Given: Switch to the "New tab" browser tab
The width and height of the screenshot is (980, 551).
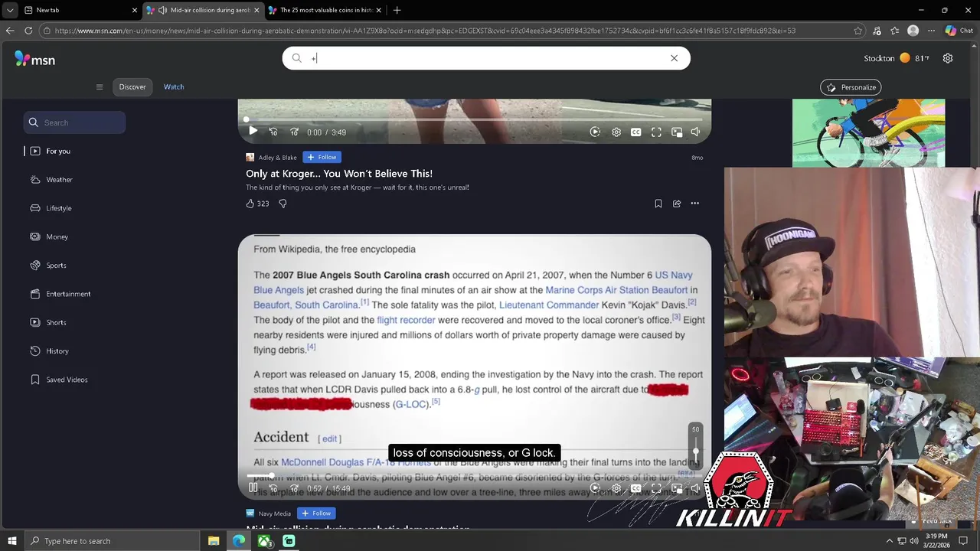Looking at the screenshot, I should click(80, 10).
